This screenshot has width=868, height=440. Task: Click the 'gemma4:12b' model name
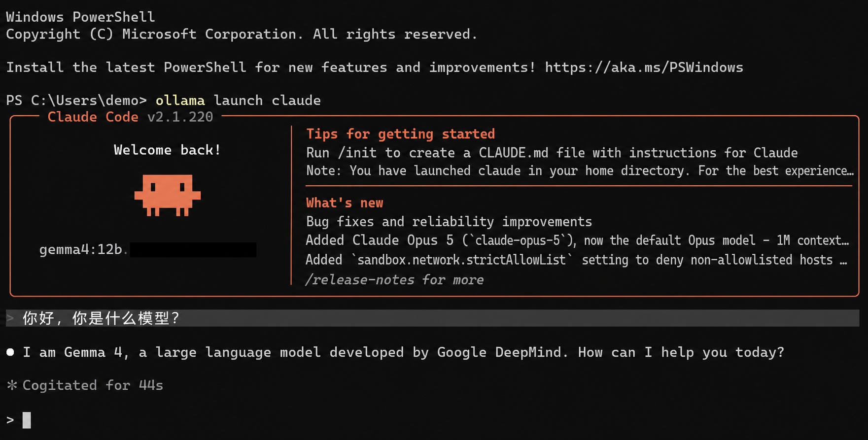(81, 250)
